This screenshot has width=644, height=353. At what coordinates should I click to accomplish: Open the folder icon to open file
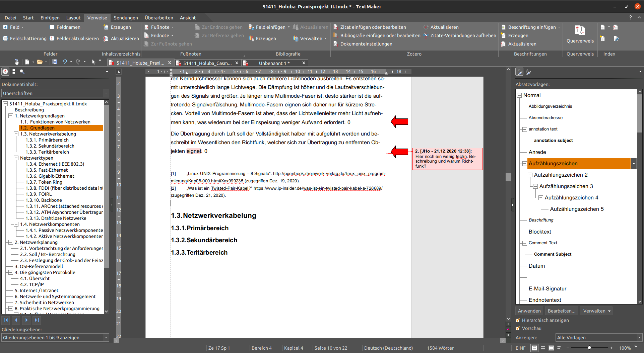[x=40, y=62]
